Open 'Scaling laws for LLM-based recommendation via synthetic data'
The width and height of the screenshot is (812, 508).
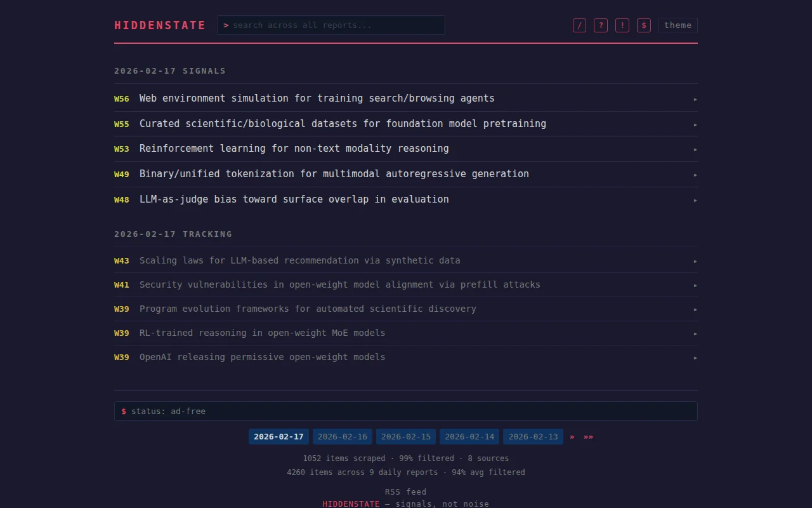pyautogui.click(x=300, y=260)
